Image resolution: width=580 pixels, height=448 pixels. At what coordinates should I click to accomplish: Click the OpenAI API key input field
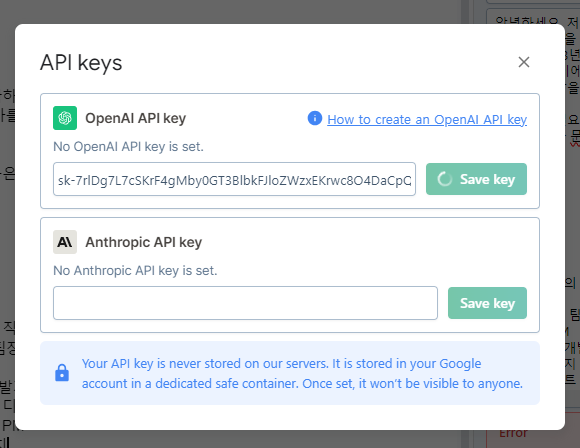[234, 179]
